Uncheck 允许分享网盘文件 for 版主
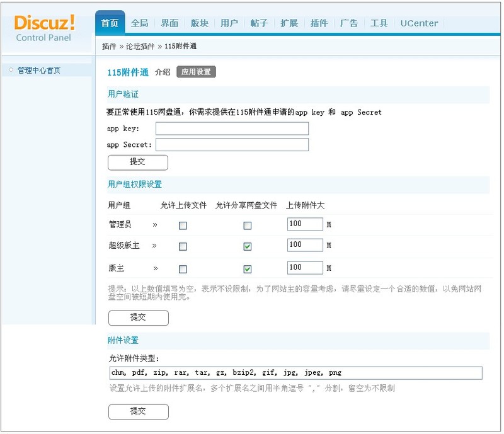The width and height of the screenshot is (504, 434). 248,269
